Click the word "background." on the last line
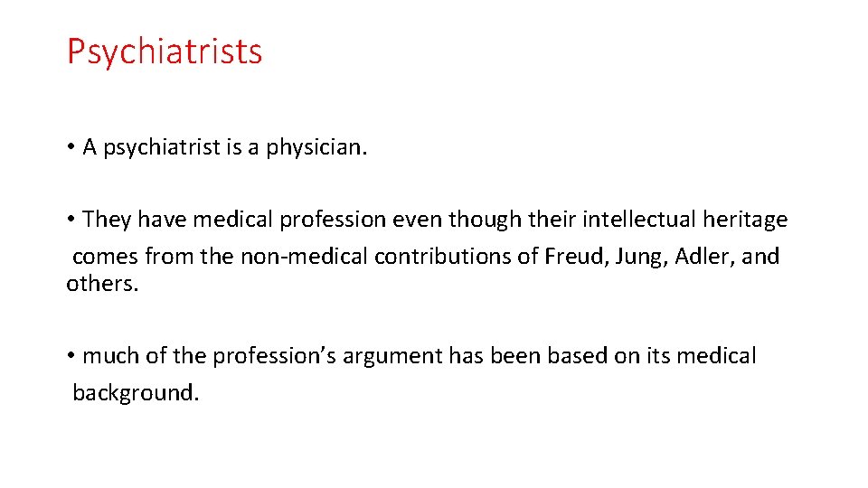The width and height of the screenshot is (868, 488). click(x=135, y=393)
